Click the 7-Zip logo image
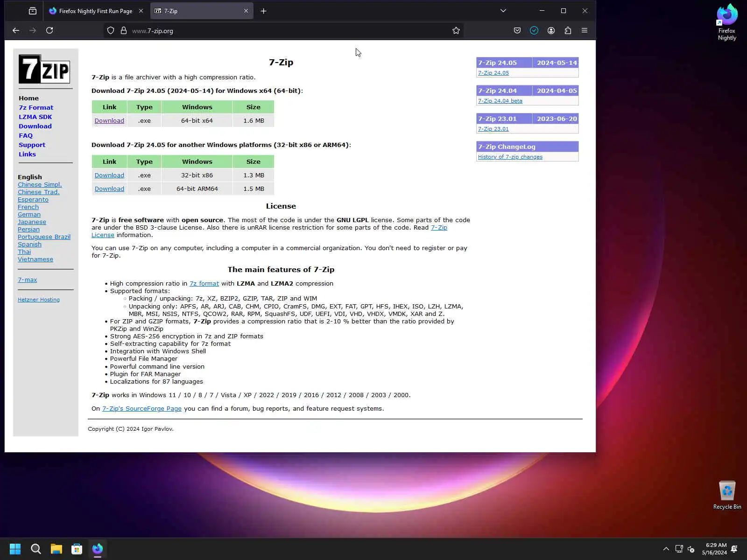 coord(44,69)
